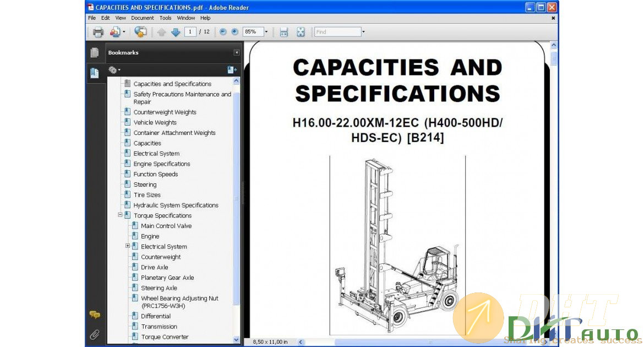Click the zoom out button
This screenshot has width=644, height=347.
point(223,31)
